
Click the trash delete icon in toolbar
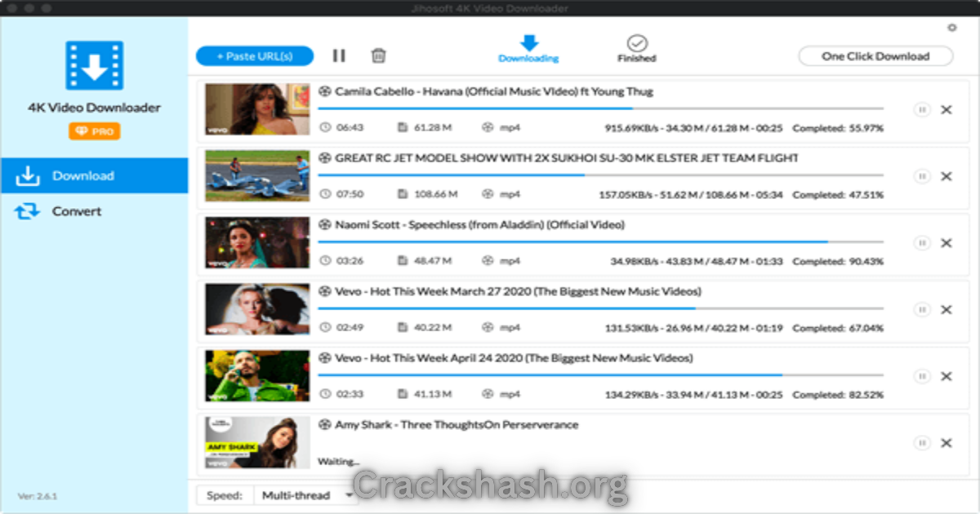[x=378, y=55]
